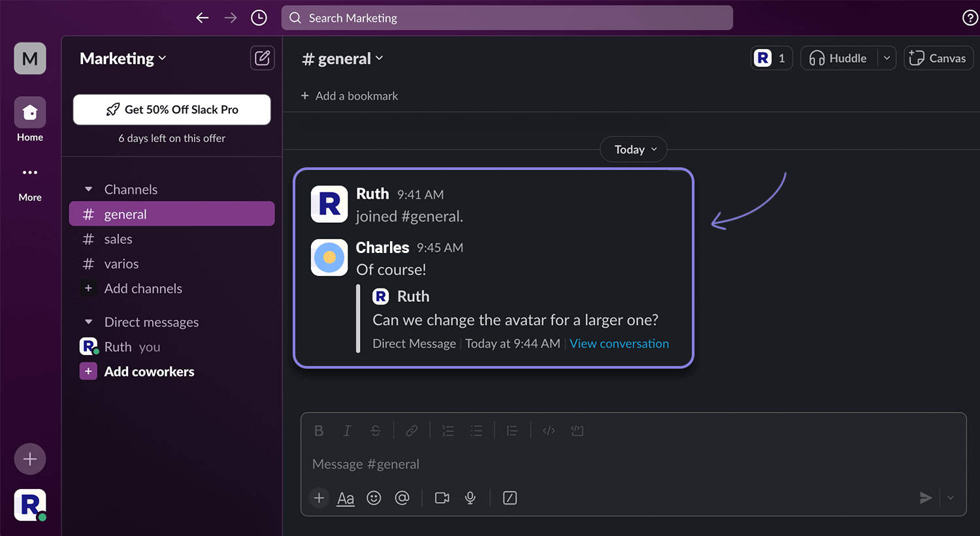Hide formatting with the Aa icon
980x536 pixels.
346,499
